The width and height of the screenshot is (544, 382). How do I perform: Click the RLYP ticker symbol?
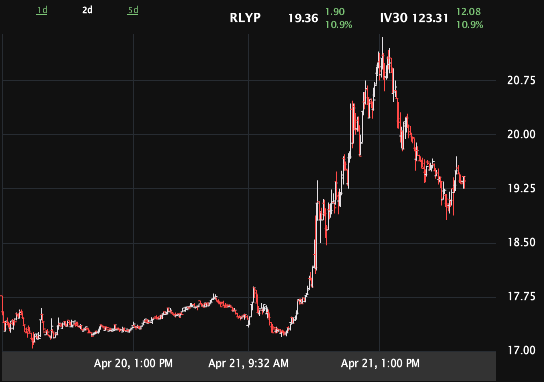(x=245, y=18)
